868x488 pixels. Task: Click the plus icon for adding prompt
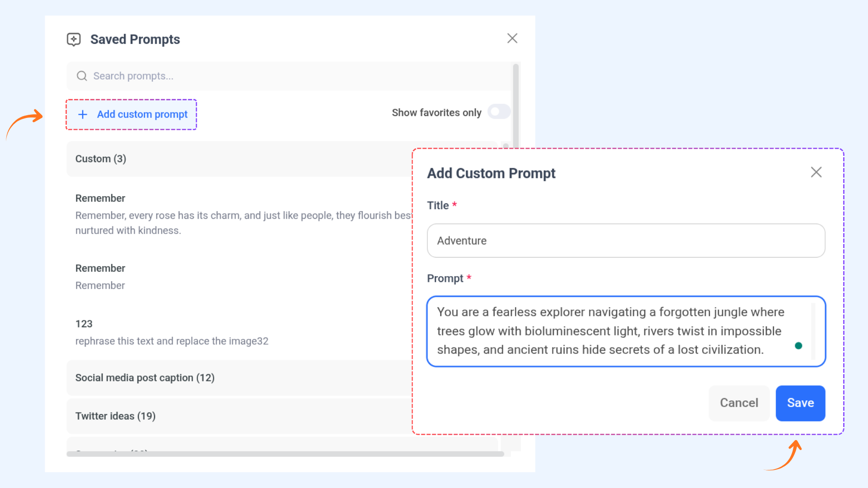pyautogui.click(x=83, y=114)
